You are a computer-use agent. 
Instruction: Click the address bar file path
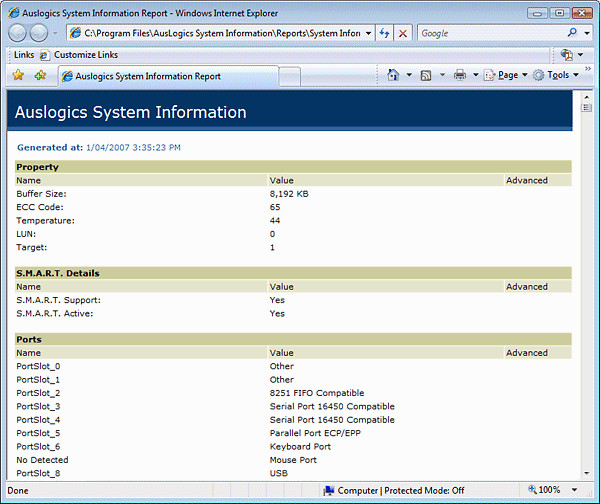click(222, 33)
